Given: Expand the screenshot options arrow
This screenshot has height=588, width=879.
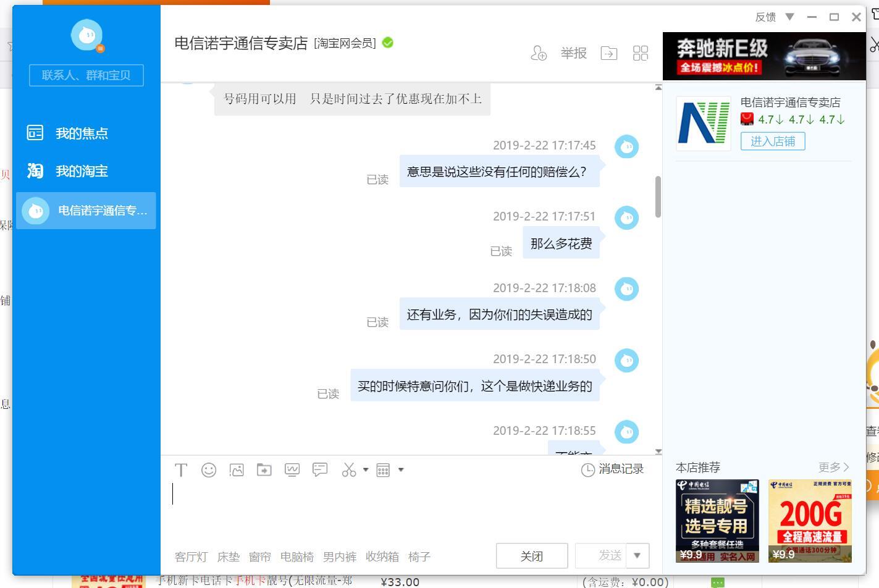Looking at the screenshot, I should tap(366, 470).
